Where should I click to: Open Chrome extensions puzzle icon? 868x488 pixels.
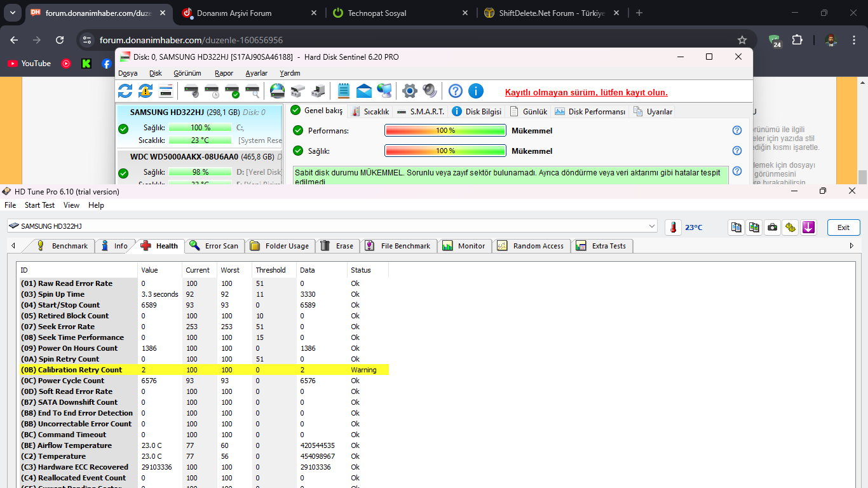(x=797, y=40)
